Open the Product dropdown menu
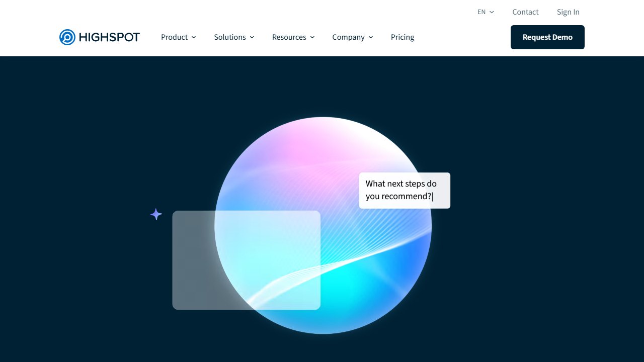The image size is (644, 362). click(x=179, y=37)
